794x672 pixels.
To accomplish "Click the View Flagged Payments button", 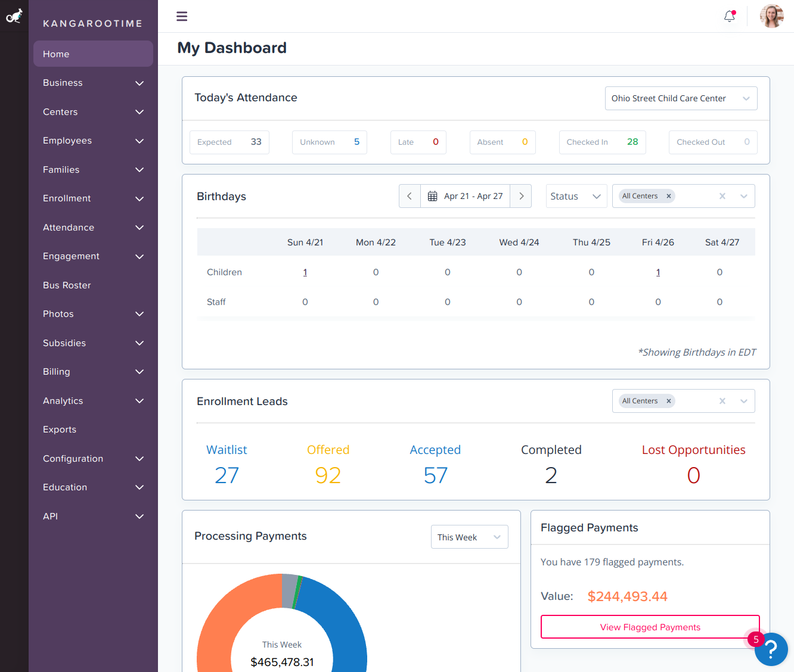I will pyautogui.click(x=650, y=627).
